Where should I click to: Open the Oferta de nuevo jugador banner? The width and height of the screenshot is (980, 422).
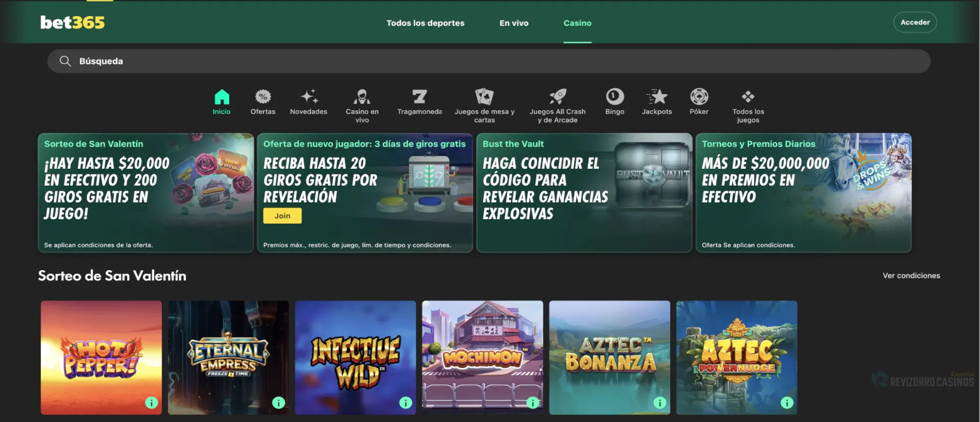(x=365, y=193)
